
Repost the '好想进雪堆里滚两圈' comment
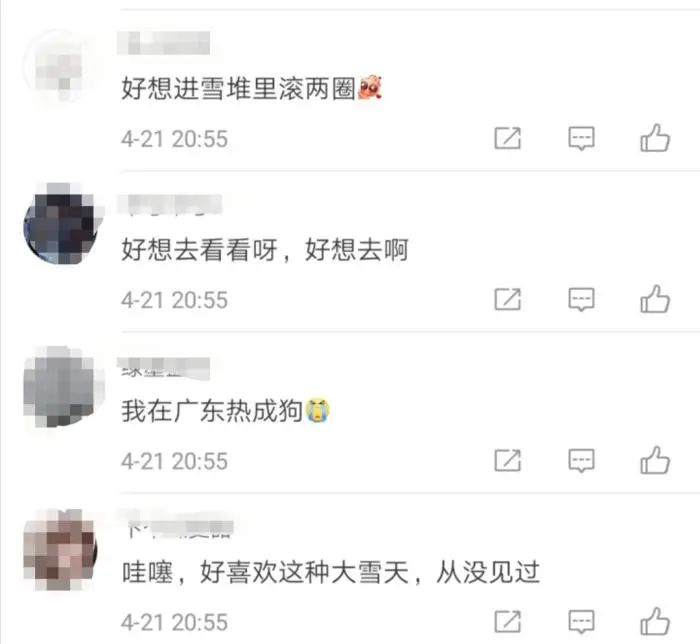pos(508,138)
